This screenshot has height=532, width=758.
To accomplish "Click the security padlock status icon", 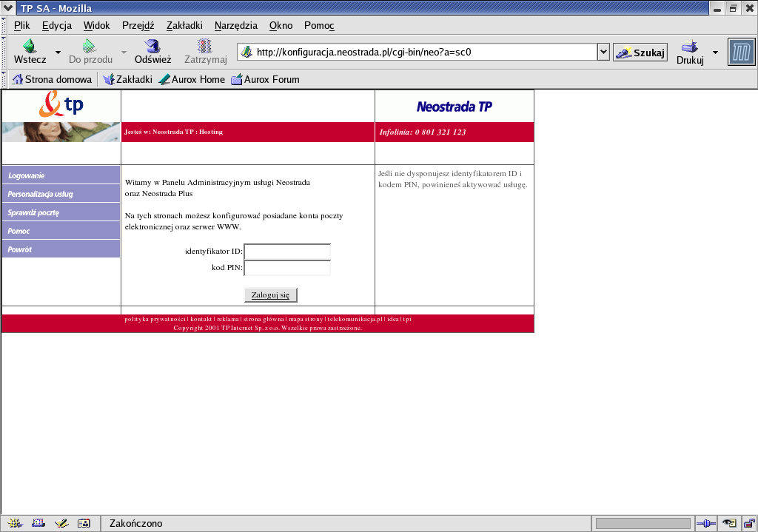I will pyautogui.click(x=749, y=523).
